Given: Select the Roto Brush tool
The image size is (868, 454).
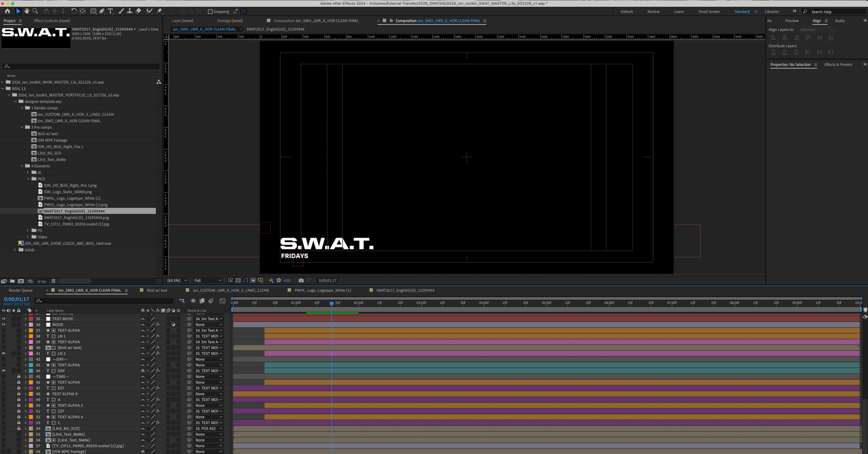Looking at the screenshot, I should point(149,11).
